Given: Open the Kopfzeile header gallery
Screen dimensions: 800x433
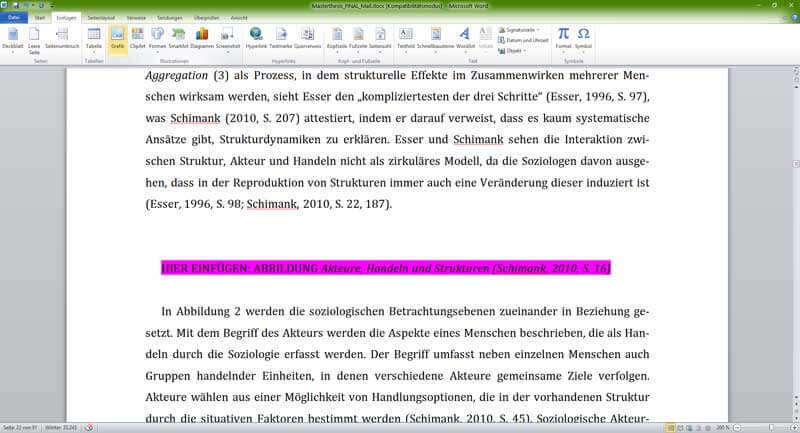Looking at the screenshot, I should pyautogui.click(x=337, y=39).
